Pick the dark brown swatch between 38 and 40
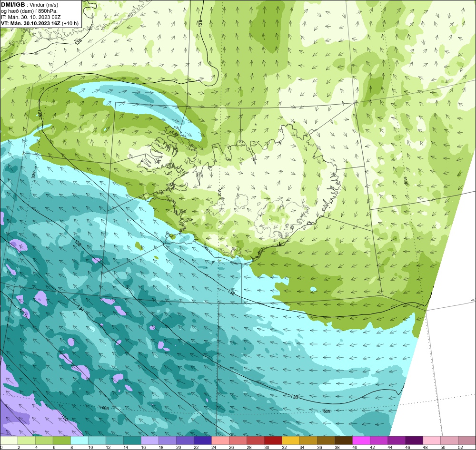Viewport: 476px width, 450px height. tap(344, 440)
